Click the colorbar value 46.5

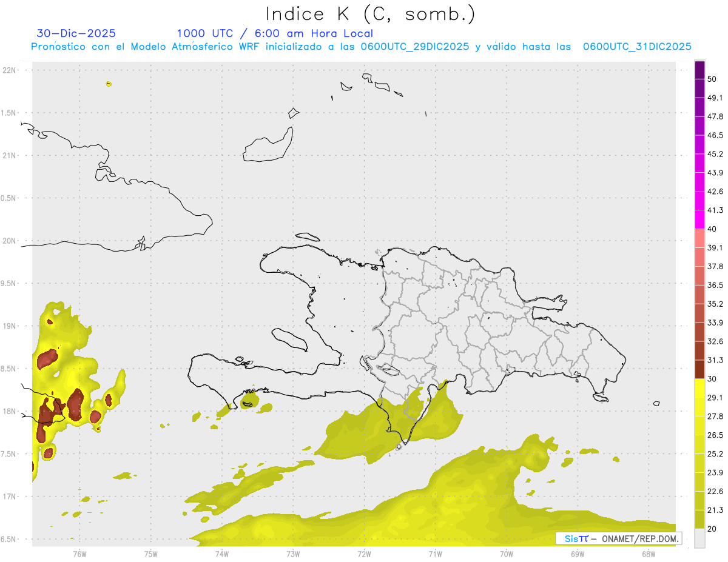coord(716,135)
